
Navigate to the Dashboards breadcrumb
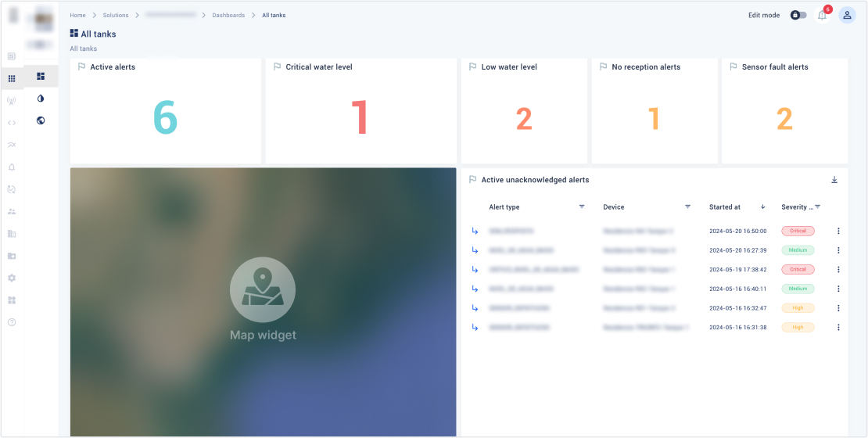228,15
